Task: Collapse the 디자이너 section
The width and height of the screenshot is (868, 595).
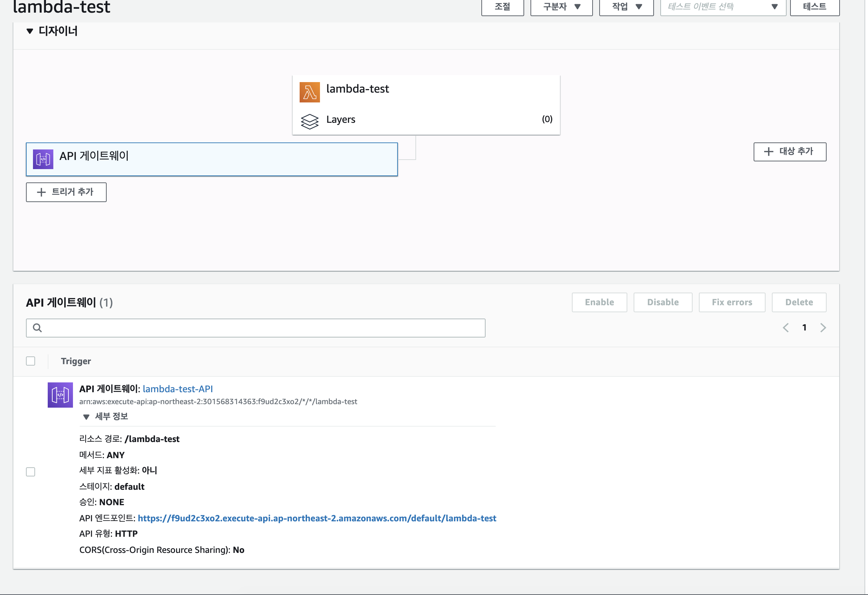Action: (30, 31)
